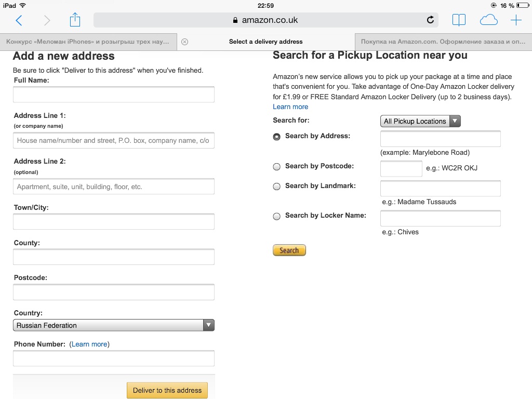Open Learn more link beside Phone Number
The height and width of the screenshot is (399, 532).
(89, 344)
